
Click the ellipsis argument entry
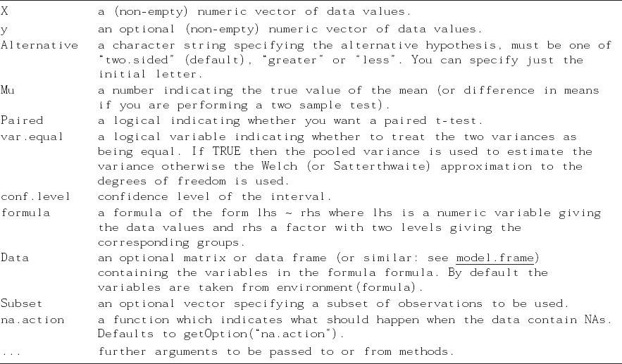point(11,353)
